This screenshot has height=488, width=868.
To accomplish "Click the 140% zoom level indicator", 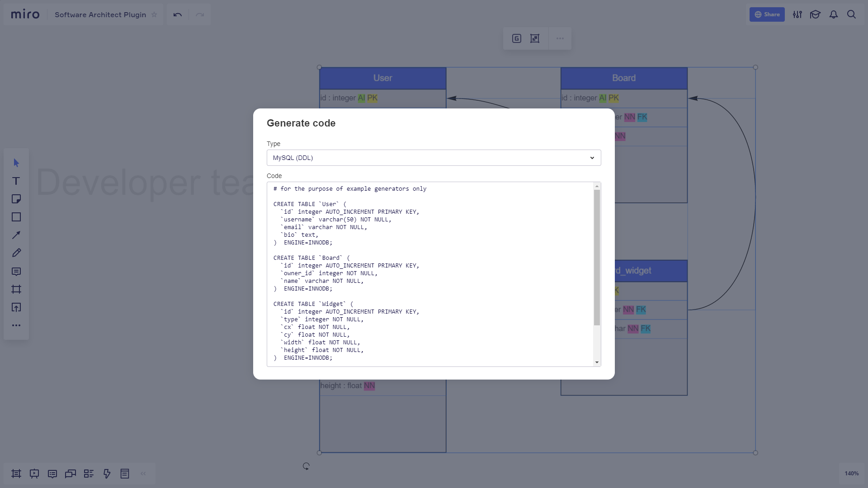I will (x=851, y=474).
